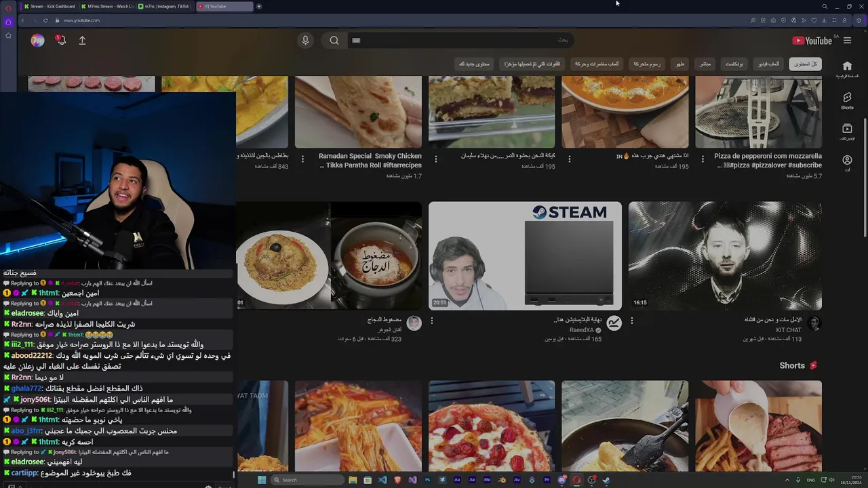The image size is (868, 488).
Task: Open Subscriptions in the YouTube sidebar
Action: (x=847, y=132)
